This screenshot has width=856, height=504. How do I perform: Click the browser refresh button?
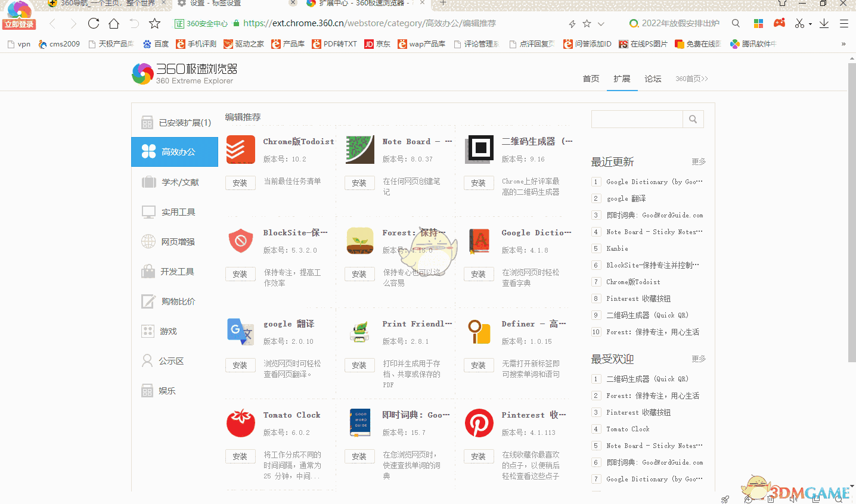coord(94,23)
